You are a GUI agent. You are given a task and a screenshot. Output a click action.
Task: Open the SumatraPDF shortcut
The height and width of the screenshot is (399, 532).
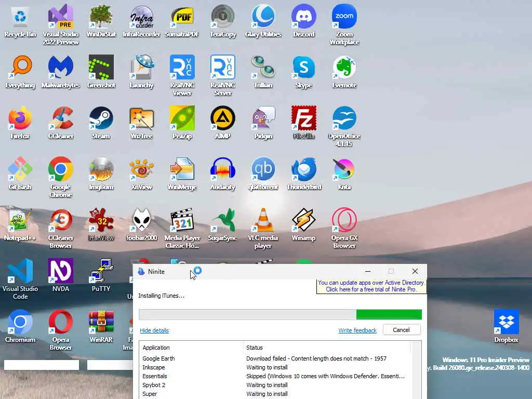click(182, 21)
